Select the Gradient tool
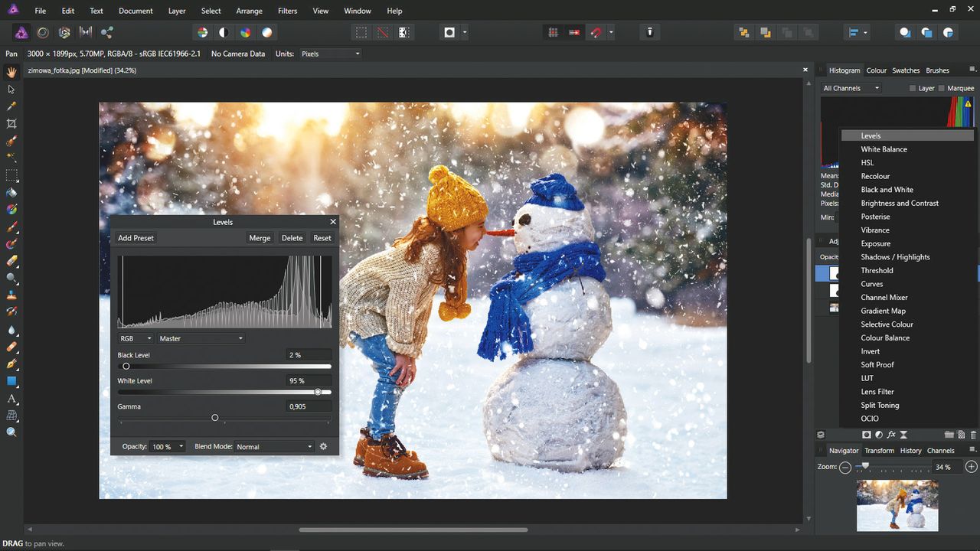 pos(11,209)
